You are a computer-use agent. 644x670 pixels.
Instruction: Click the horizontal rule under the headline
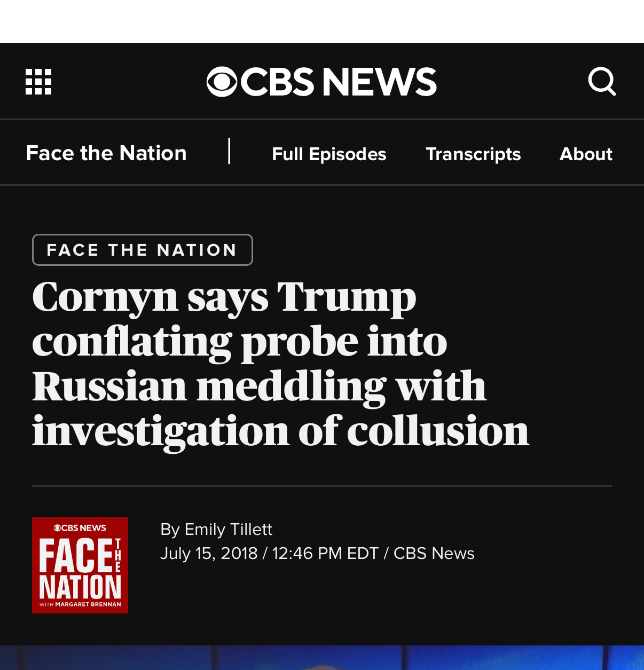[322, 486]
